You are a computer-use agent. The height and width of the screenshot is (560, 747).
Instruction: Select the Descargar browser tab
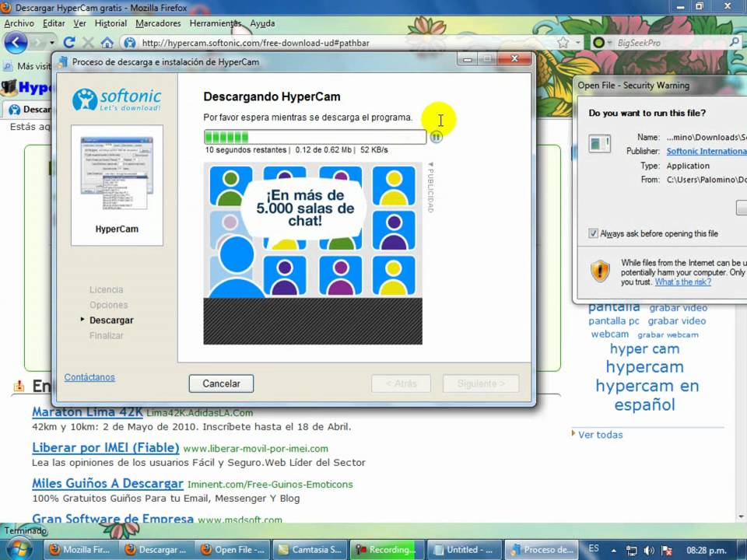point(29,110)
